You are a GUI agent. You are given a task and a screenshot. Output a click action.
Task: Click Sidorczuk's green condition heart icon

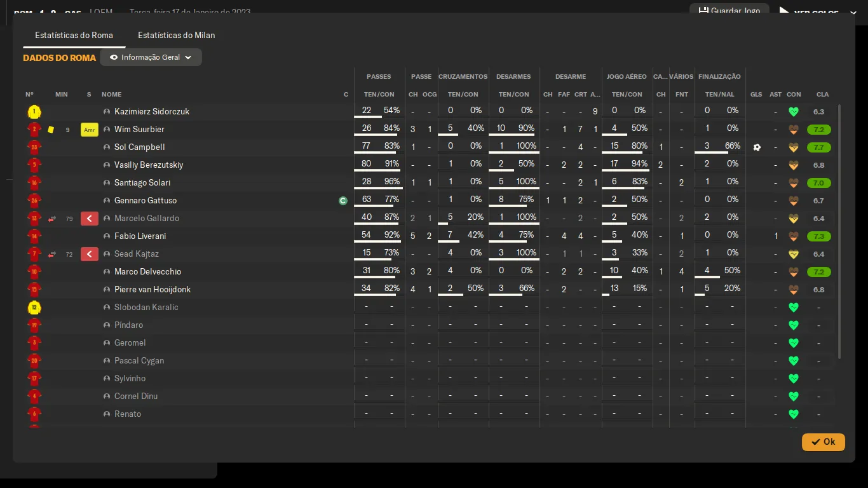tap(793, 112)
